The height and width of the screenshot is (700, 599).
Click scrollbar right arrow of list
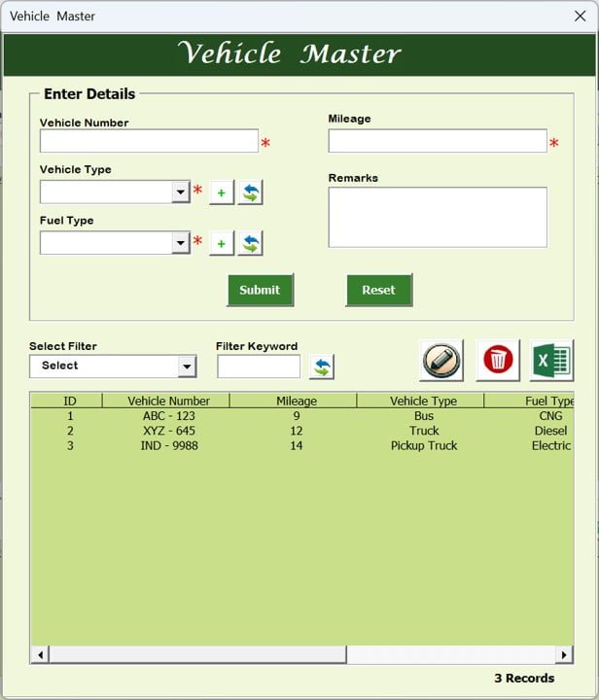564,655
